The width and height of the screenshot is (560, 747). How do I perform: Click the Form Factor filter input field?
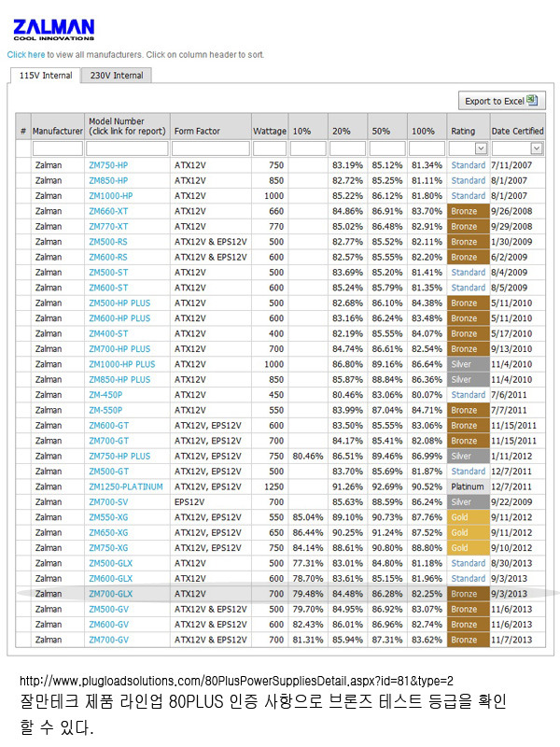211,148
